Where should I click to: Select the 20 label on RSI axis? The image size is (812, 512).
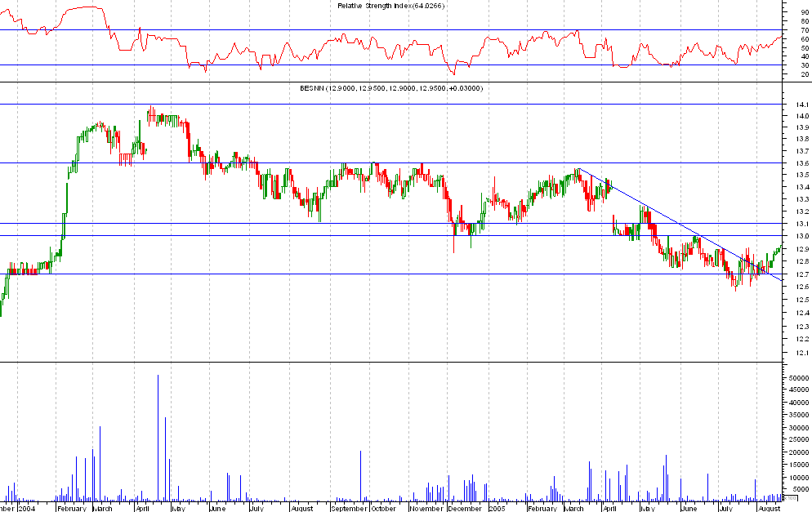click(805, 74)
